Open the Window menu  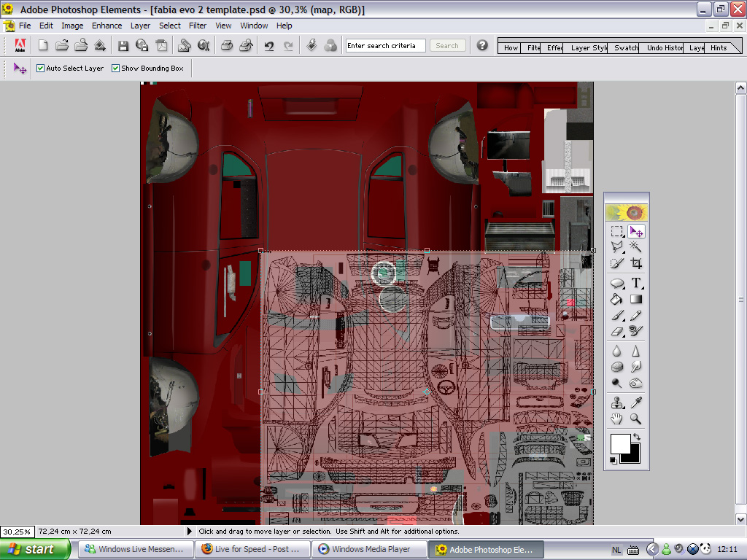coord(253,26)
